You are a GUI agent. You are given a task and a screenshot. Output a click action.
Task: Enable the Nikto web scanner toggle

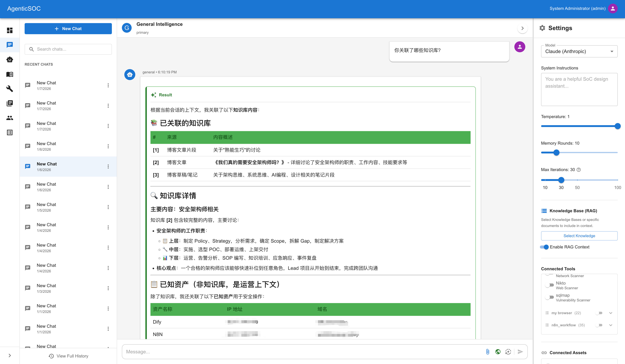point(550,285)
